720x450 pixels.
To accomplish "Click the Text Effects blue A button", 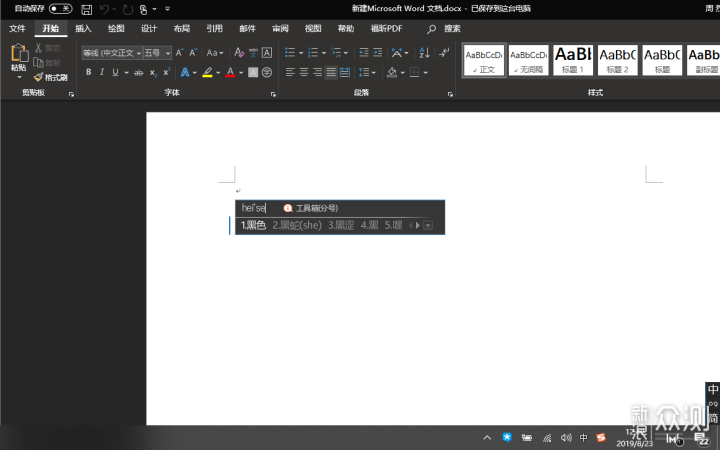I will coord(185,72).
